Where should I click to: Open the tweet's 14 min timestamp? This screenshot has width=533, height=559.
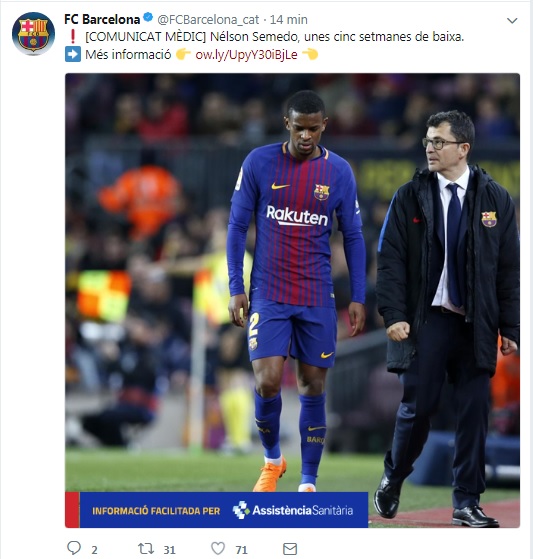point(288,20)
